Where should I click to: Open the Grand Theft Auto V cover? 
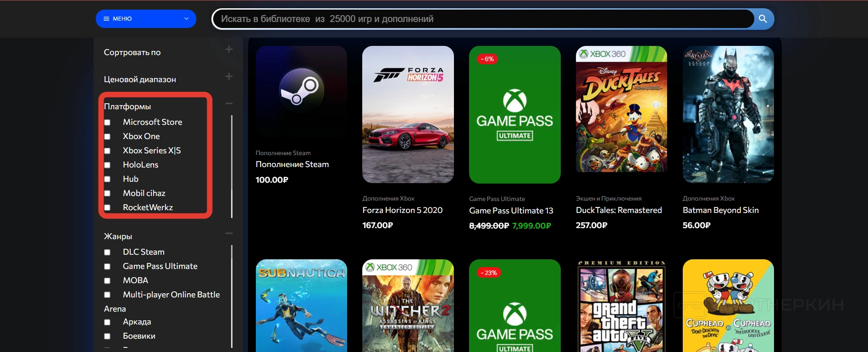tap(621, 306)
